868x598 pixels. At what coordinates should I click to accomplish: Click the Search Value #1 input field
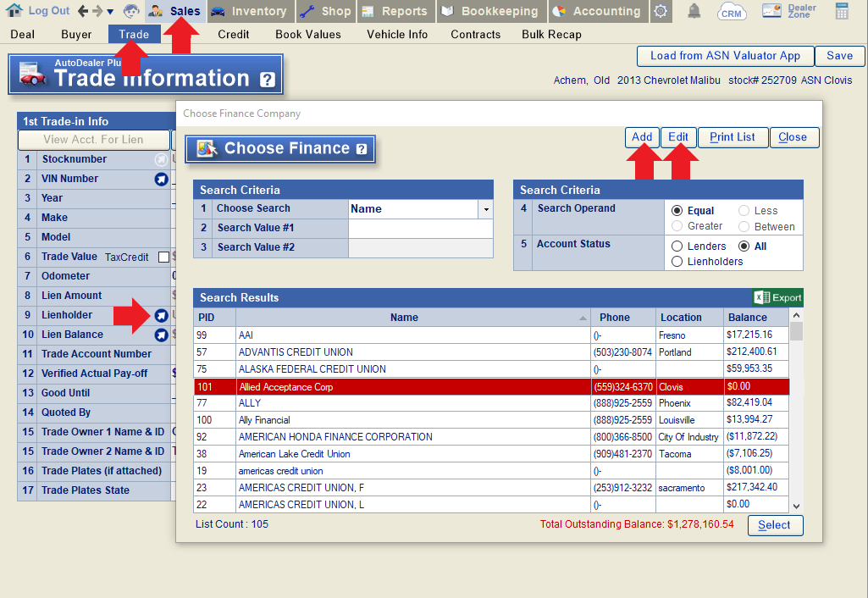pyautogui.click(x=421, y=228)
